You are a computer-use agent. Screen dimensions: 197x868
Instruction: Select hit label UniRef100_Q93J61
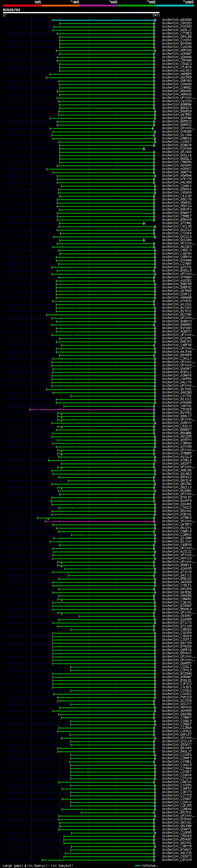(x=177, y=822)
